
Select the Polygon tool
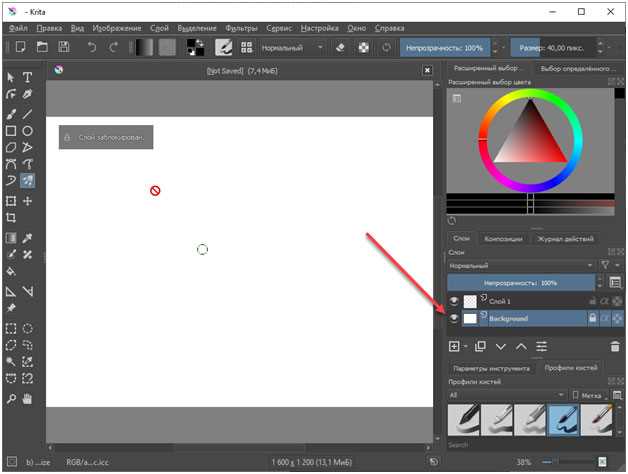pyautogui.click(x=11, y=147)
